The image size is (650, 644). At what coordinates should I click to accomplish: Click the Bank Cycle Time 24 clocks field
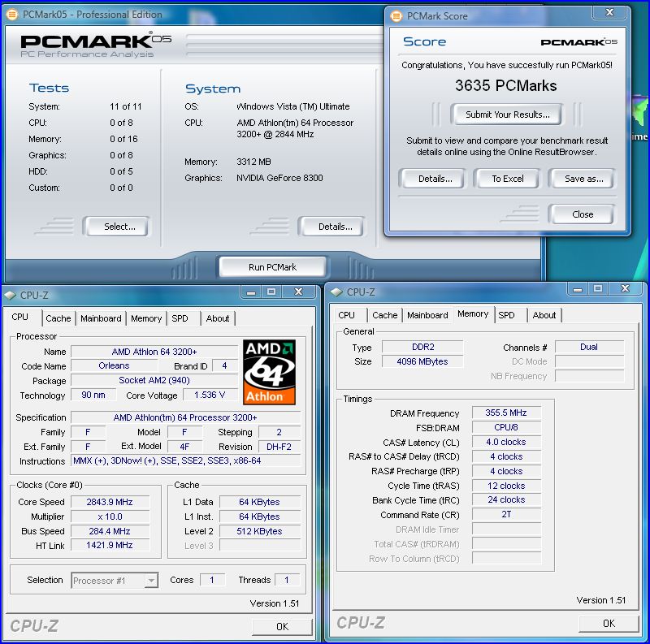tap(506, 499)
